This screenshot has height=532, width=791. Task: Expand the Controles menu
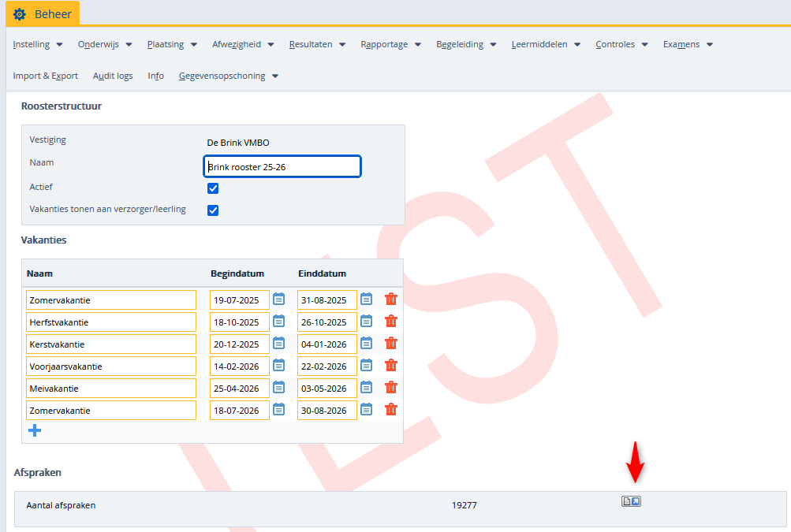coord(622,44)
